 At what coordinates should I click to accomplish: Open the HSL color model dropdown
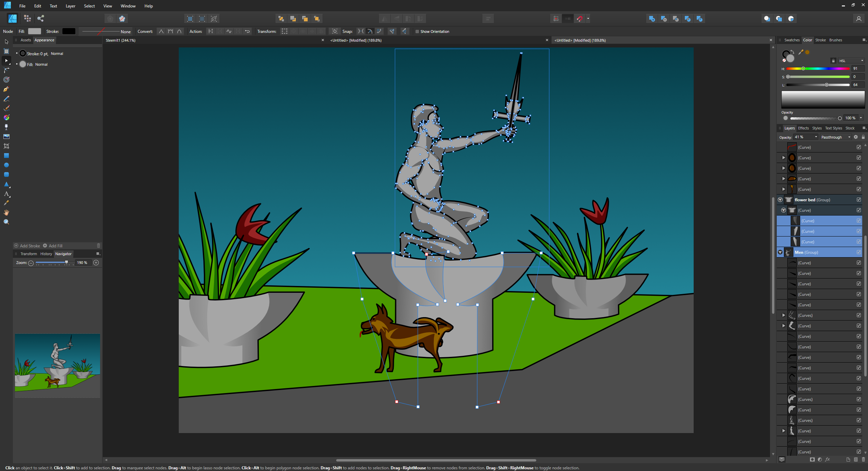pos(851,61)
